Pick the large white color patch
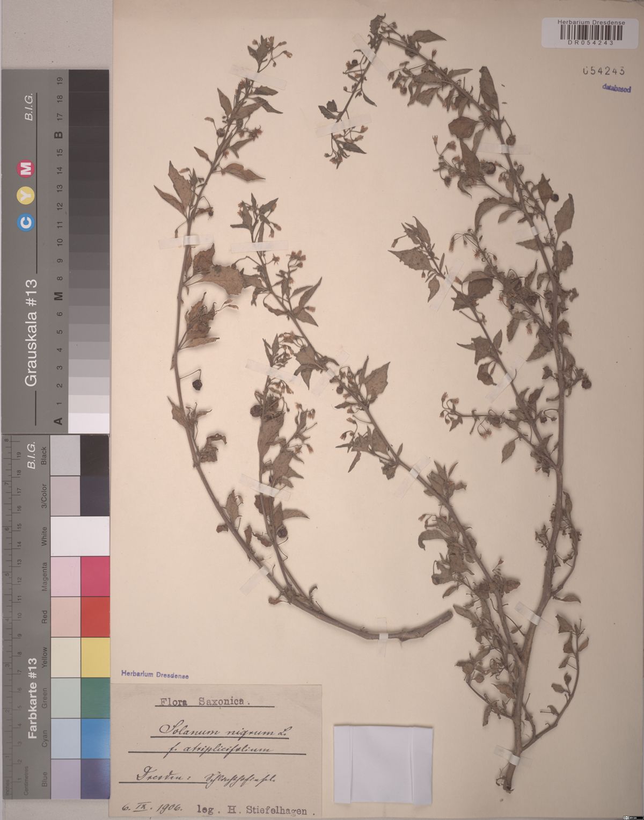Image resolution: width=644 pixels, height=820 pixels. tap(79, 536)
